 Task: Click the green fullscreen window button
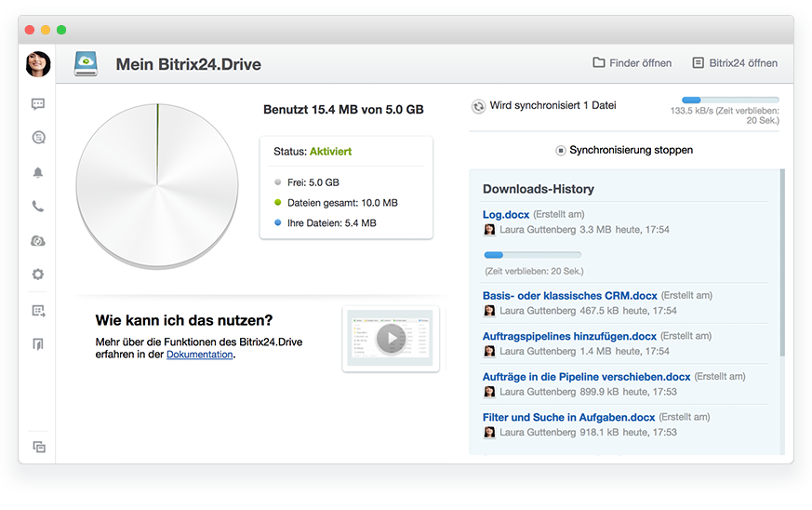(61, 30)
